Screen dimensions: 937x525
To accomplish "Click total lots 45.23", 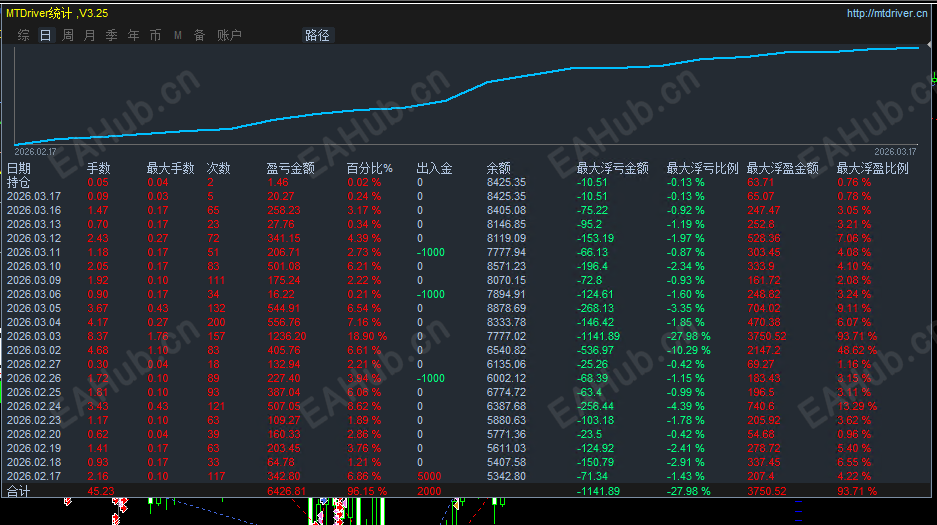I will pyautogui.click(x=100, y=491).
